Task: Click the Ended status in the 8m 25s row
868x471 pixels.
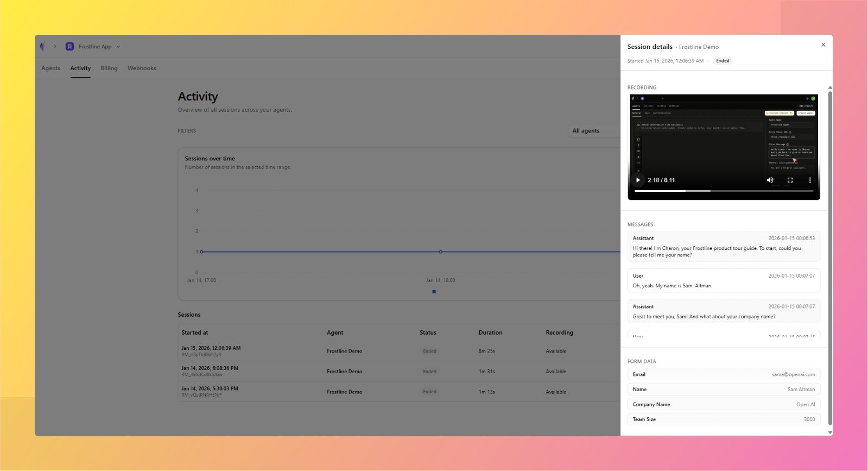Action: tap(429, 351)
